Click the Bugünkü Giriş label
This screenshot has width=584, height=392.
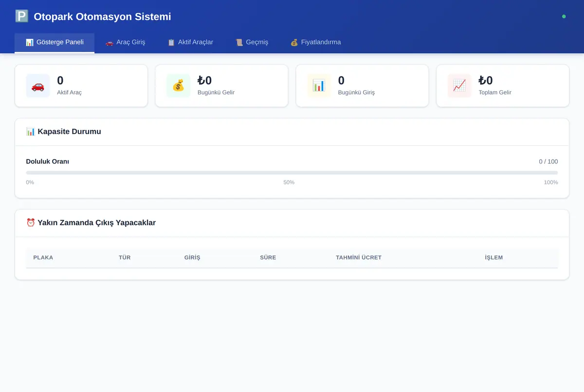356,92
